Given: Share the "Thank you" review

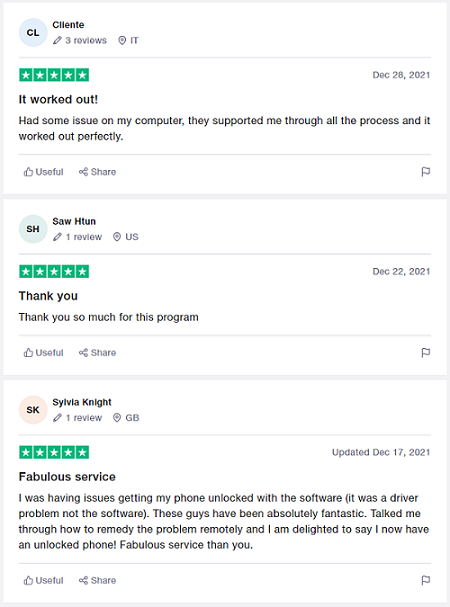Looking at the screenshot, I should (97, 352).
